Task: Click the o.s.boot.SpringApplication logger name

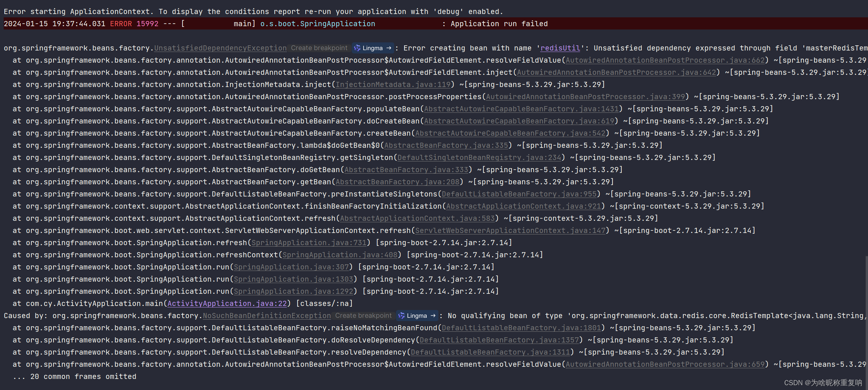Action: [318, 24]
